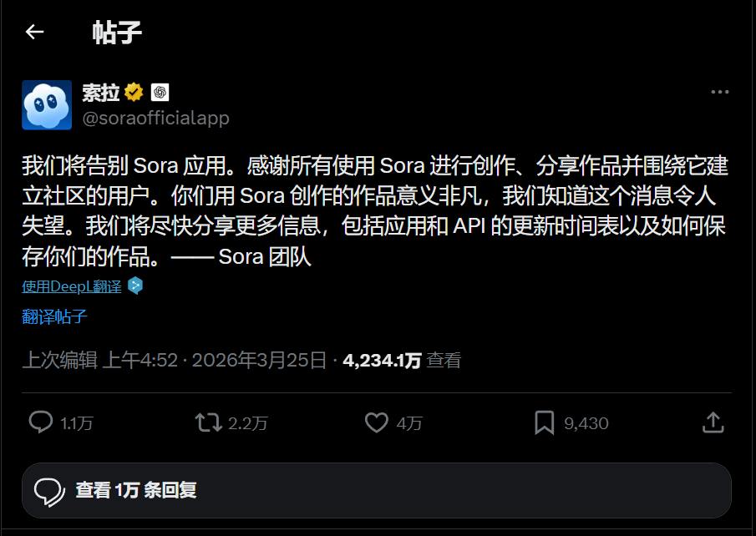The image size is (756, 536).
Task: Open the 上次编辑 edit history
Action: click(59, 361)
